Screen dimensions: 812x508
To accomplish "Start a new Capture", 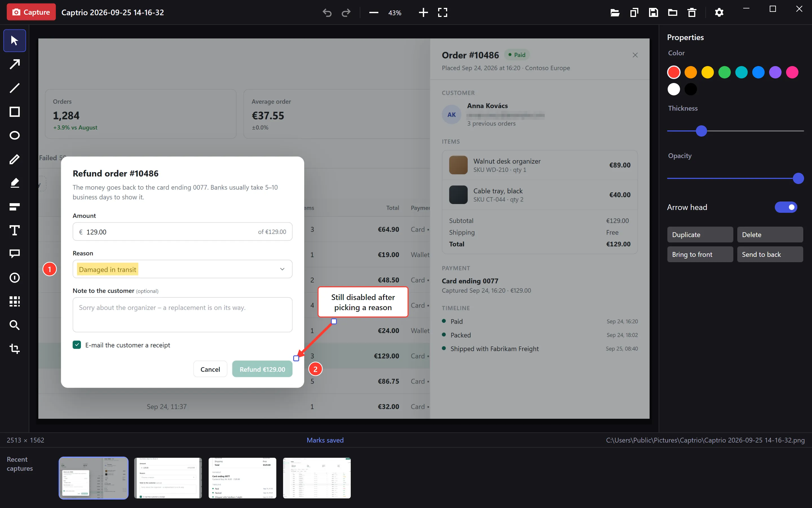I will [x=31, y=12].
